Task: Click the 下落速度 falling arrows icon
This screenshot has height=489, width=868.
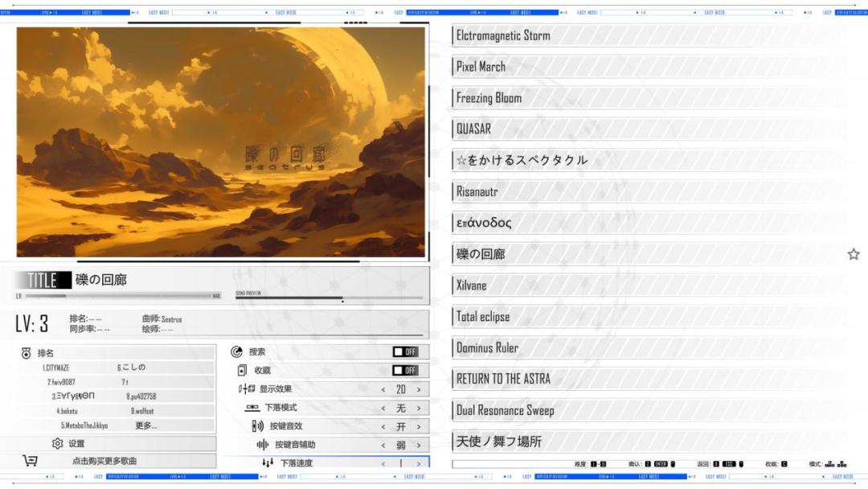Action: pyautogui.click(x=268, y=462)
